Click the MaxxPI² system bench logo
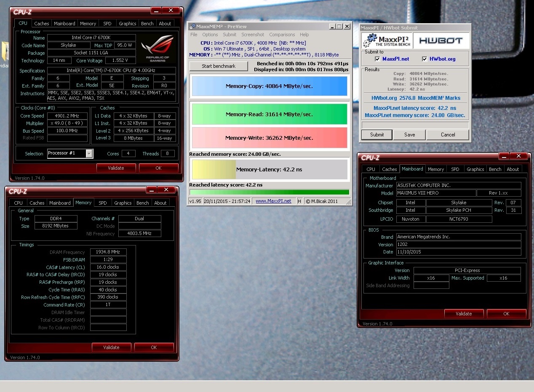534x392 pixels. tap(387, 41)
